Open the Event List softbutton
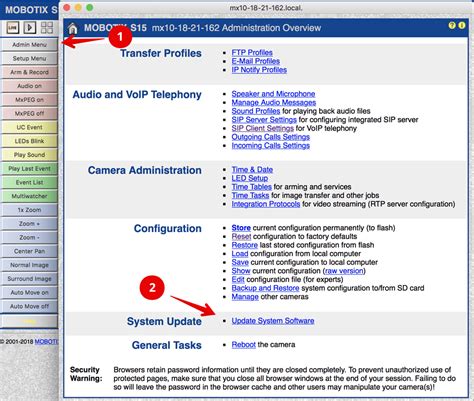Screen dimensions: 474x401 [x=29, y=182]
